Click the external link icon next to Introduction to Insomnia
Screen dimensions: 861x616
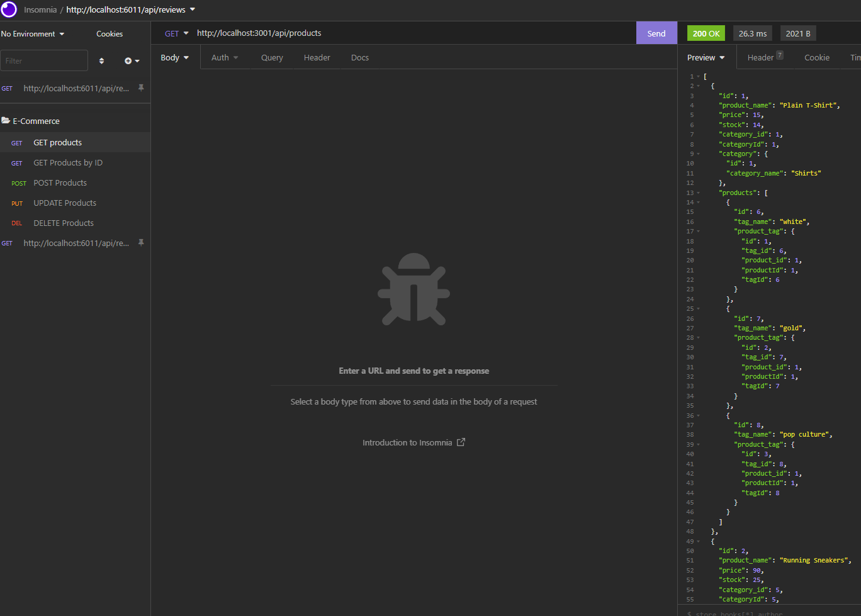[461, 442]
